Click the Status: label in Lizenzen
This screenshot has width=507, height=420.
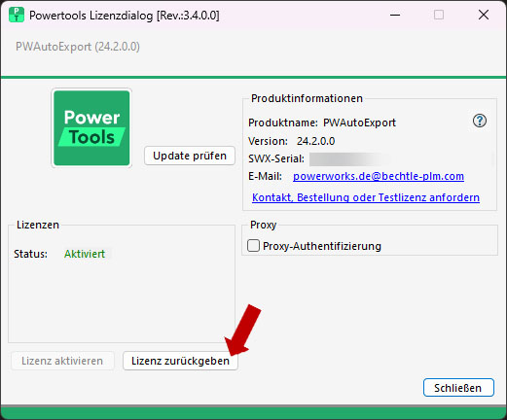30,254
